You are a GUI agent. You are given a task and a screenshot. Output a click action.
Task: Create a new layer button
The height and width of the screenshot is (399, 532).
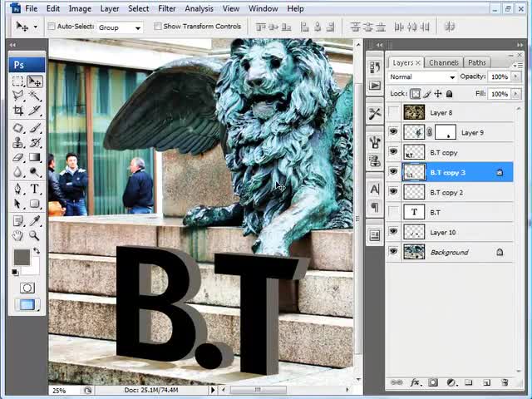[486, 382]
